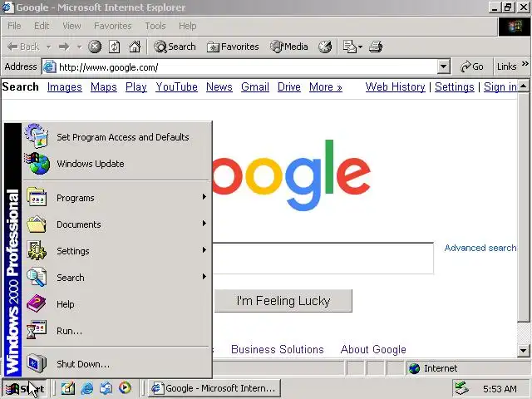Refresh the page with the Refresh icon
The image size is (532, 399).
tap(115, 47)
